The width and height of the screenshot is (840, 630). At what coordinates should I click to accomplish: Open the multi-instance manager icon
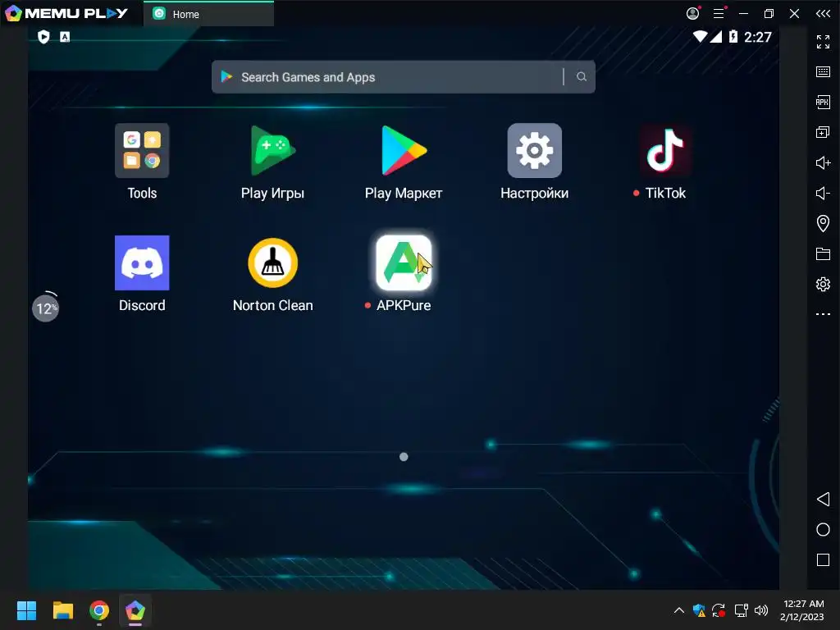(x=823, y=132)
